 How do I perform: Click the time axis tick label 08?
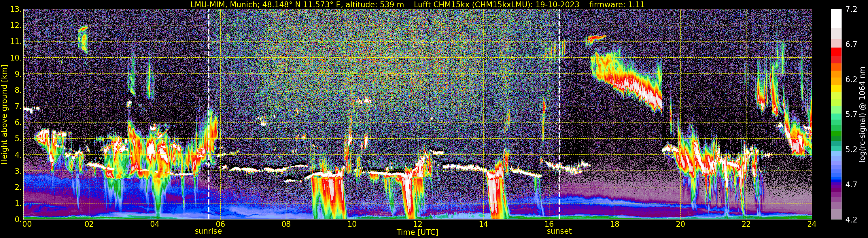pyautogui.click(x=286, y=224)
